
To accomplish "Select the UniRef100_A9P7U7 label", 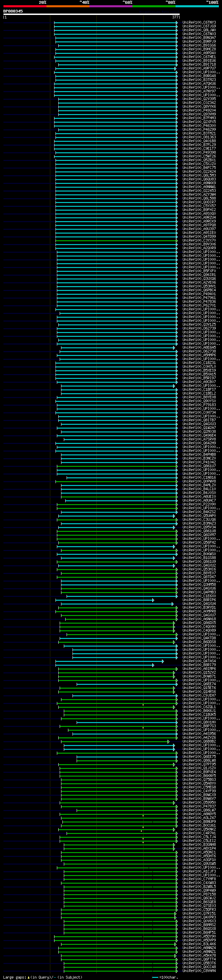I will [x=199, y=68].
